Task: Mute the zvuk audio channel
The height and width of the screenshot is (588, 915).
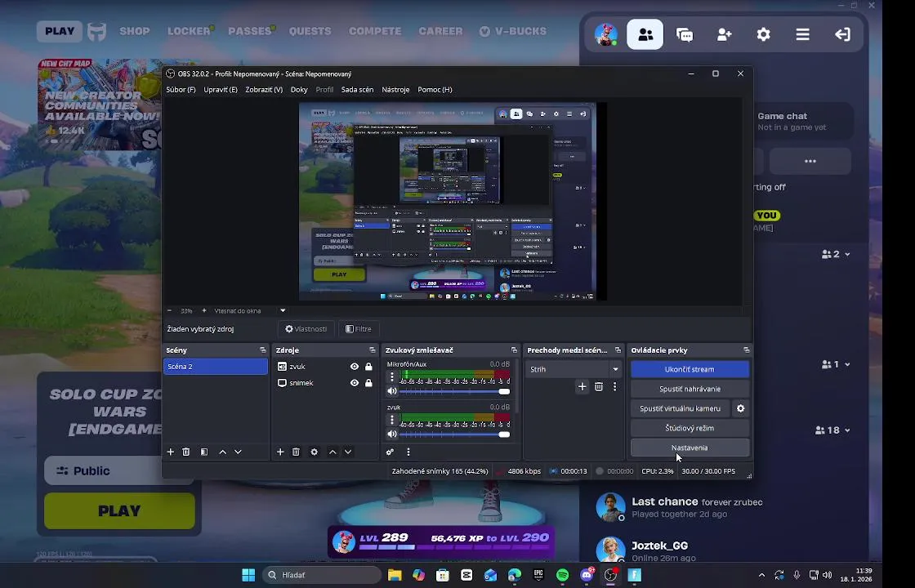Action: pos(392,434)
